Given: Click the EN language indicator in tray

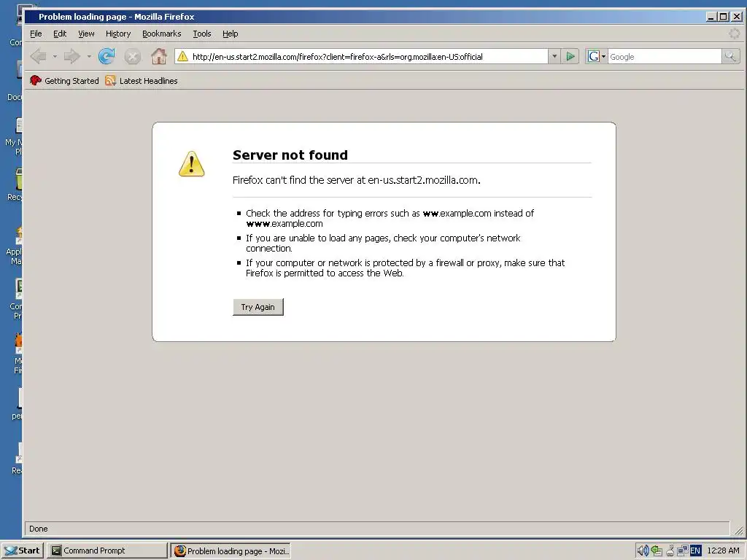Looking at the screenshot, I should click(x=695, y=551).
